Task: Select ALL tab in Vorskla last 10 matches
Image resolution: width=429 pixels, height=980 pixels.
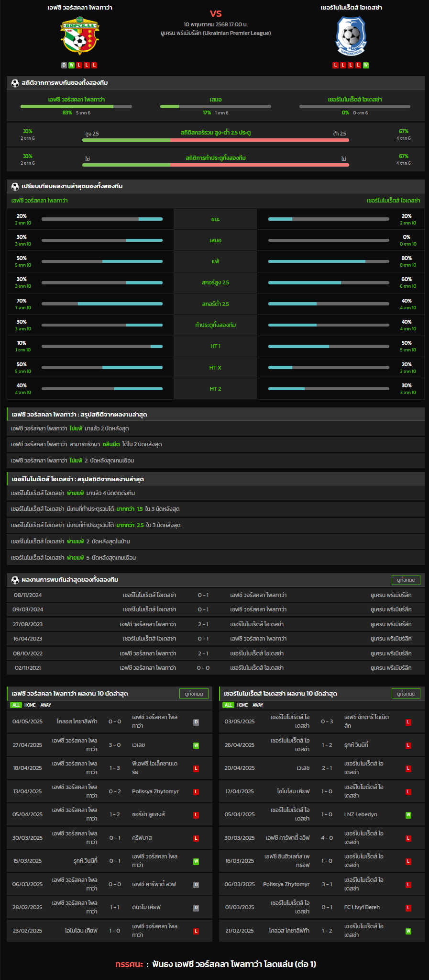Action: point(16,705)
